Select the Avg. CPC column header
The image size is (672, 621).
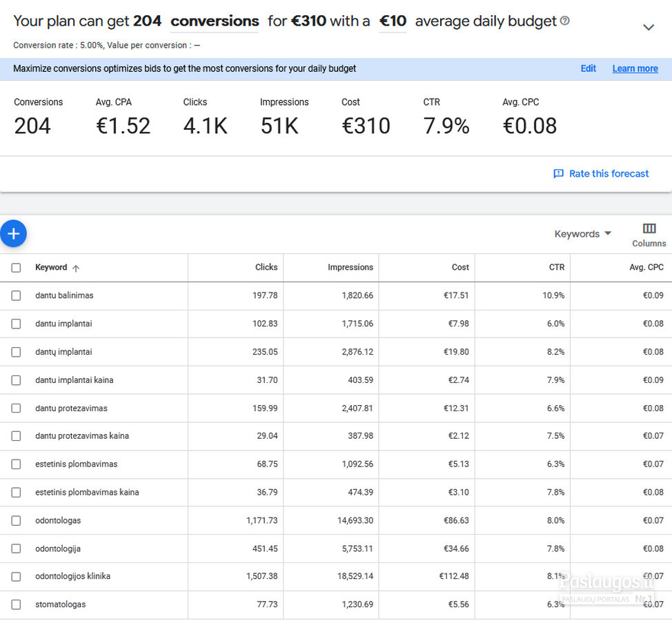pyautogui.click(x=646, y=267)
